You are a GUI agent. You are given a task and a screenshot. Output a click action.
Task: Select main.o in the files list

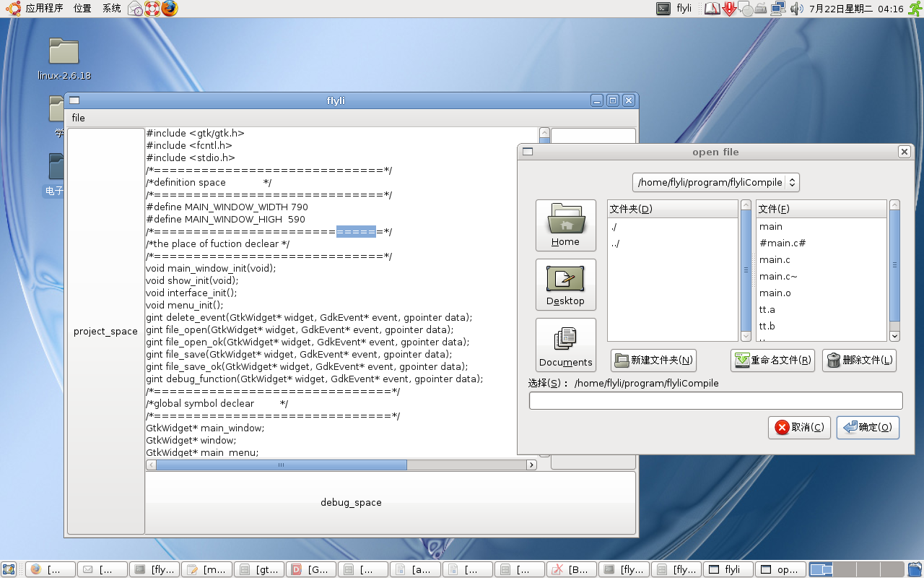coord(821,293)
